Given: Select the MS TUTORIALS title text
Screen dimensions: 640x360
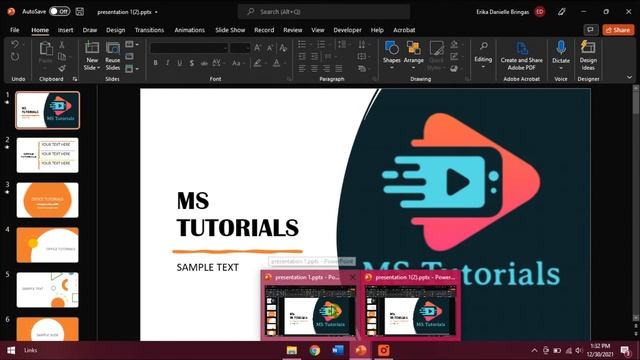Looking at the screenshot, I should (x=238, y=214).
